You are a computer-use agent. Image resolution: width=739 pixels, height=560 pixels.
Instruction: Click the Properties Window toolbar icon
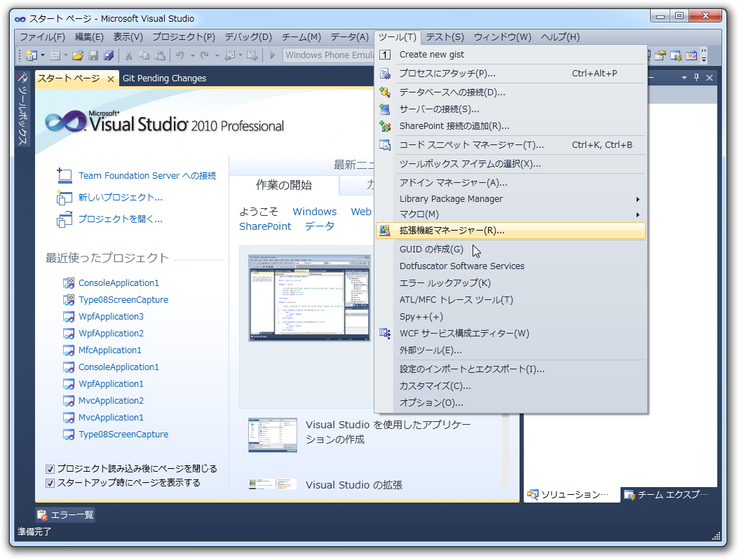tap(660, 55)
